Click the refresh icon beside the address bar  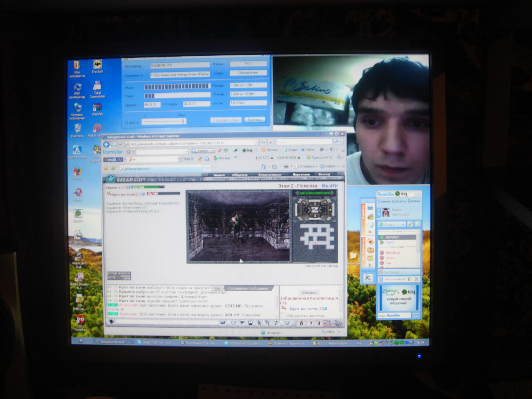pyautogui.click(x=263, y=142)
